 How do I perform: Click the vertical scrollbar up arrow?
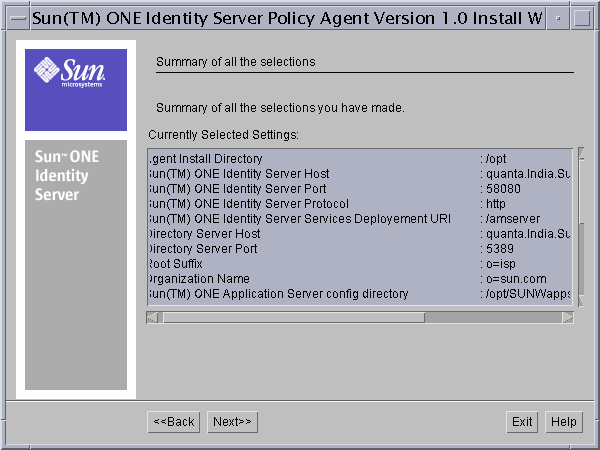pos(581,153)
